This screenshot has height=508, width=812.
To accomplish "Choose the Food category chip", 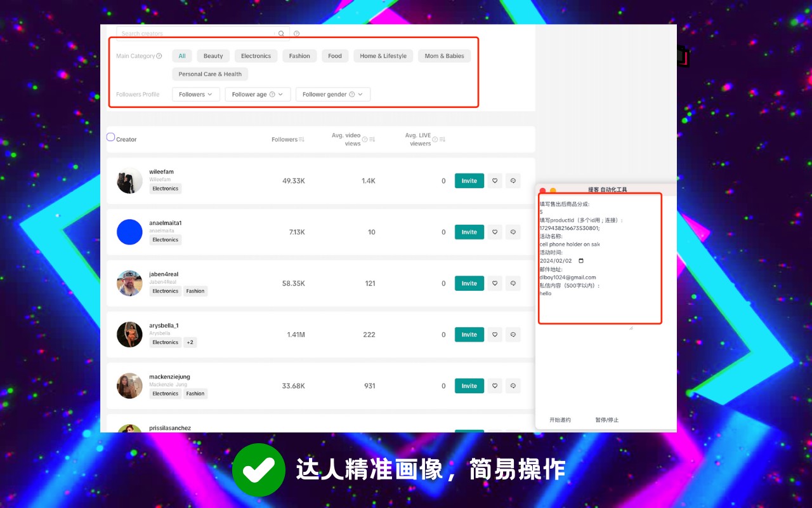I will (x=335, y=56).
